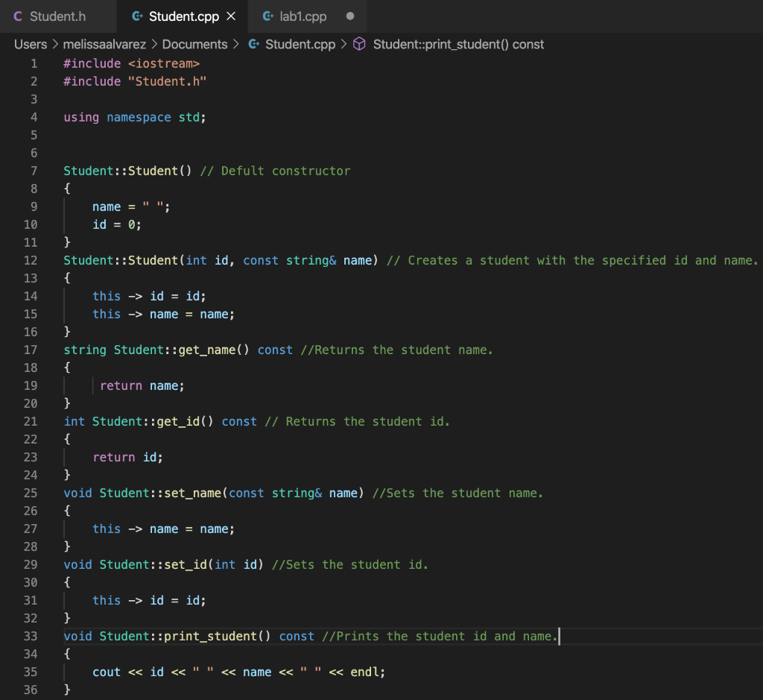The image size is (763, 700).
Task: Click line number 1 in the gutter
Action: tap(34, 63)
